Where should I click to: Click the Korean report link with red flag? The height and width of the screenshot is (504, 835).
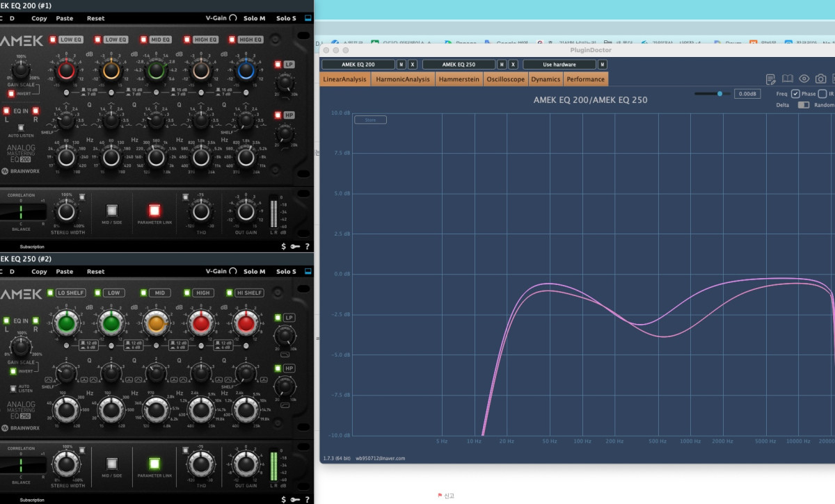(446, 496)
